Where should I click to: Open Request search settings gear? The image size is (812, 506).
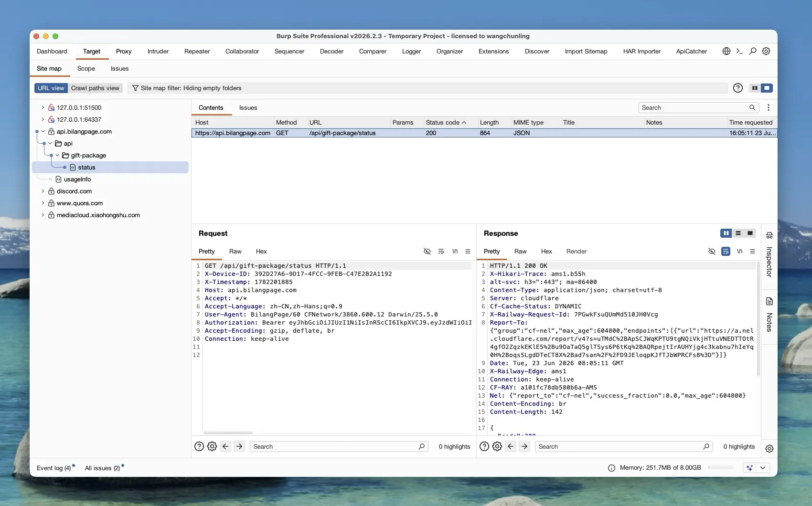pos(212,446)
